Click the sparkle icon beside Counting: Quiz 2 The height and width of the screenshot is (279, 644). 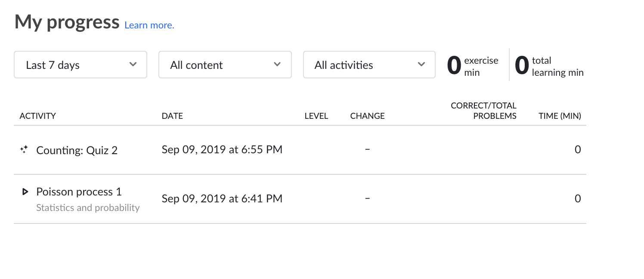point(24,149)
